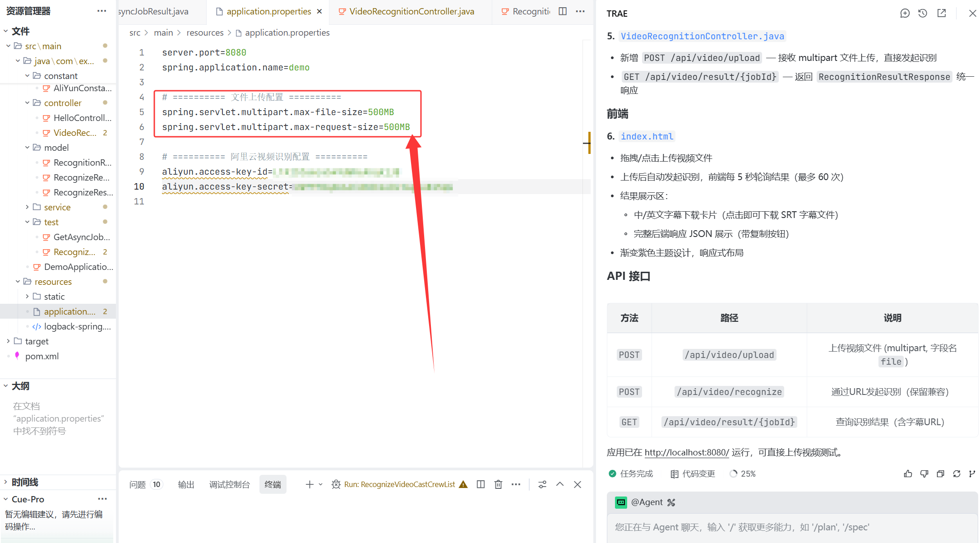Click warning icon next to Run task
This screenshot has width=980, height=543.
(463, 484)
